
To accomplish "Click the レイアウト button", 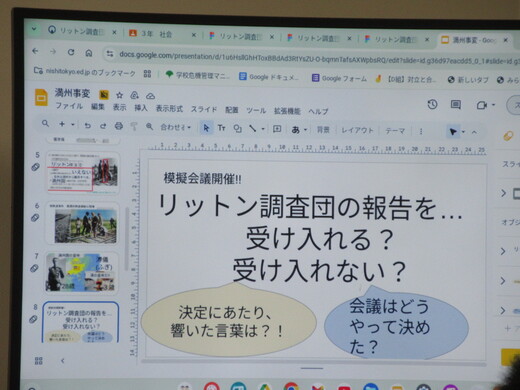I will coord(357,130).
